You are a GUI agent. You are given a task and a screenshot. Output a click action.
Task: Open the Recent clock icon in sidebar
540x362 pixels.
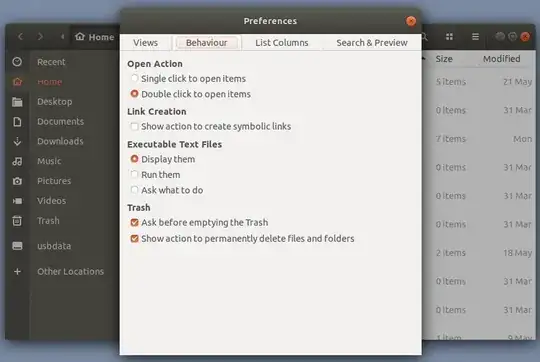click(17, 62)
